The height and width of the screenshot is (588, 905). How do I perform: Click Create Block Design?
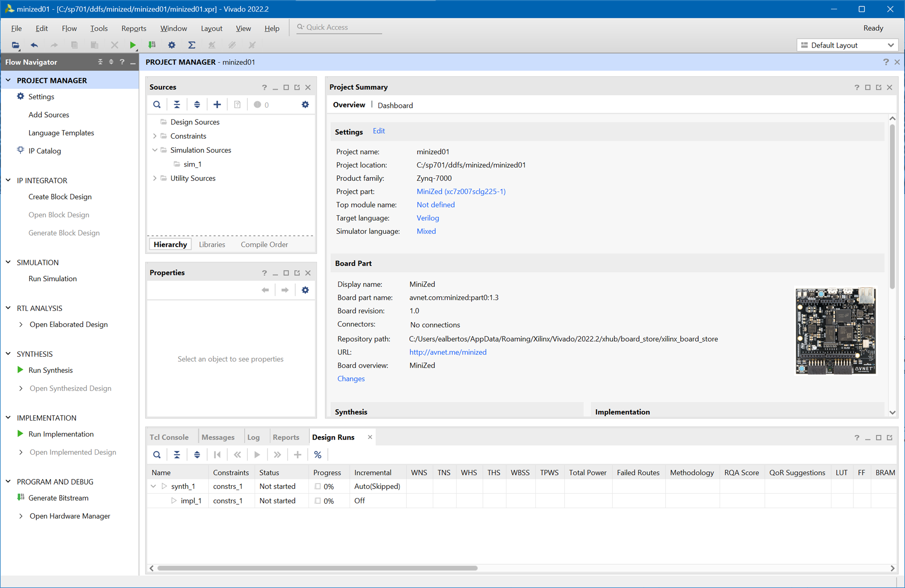click(x=60, y=196)
